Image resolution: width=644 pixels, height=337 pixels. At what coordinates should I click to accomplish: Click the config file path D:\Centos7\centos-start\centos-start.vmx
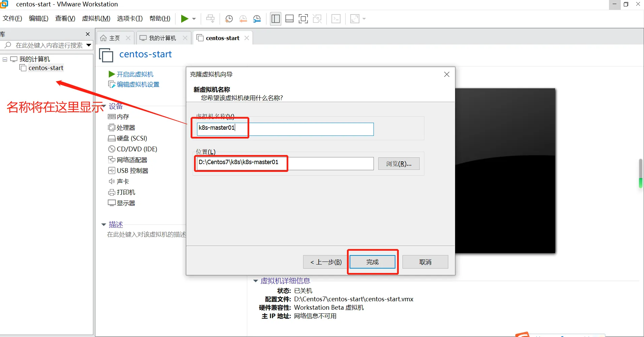coord(354,299)
